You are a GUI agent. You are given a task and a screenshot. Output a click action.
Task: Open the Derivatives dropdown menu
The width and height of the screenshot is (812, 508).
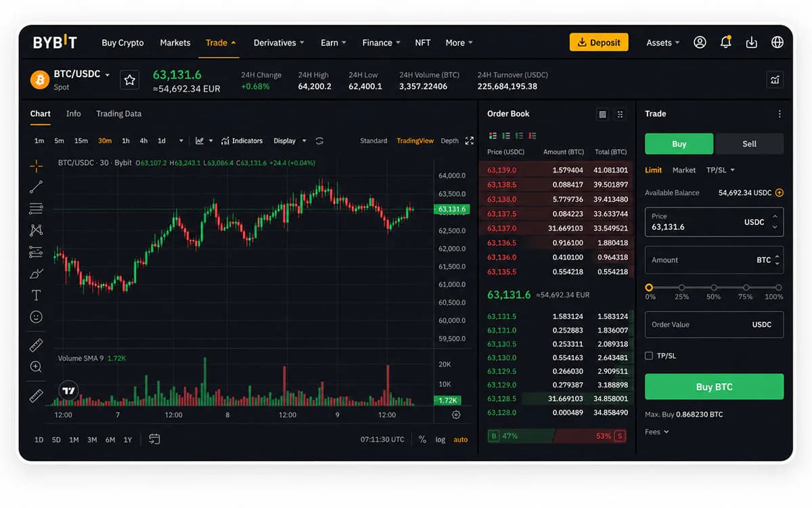click(279, 43)
